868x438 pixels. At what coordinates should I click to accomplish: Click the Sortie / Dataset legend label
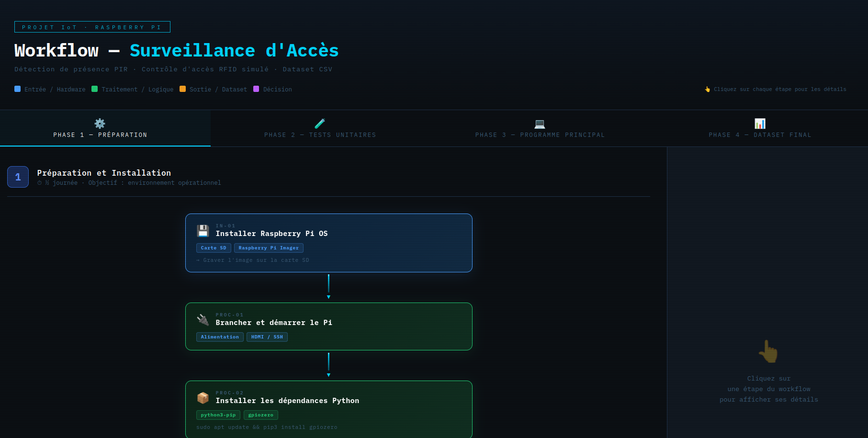(218, 90)
